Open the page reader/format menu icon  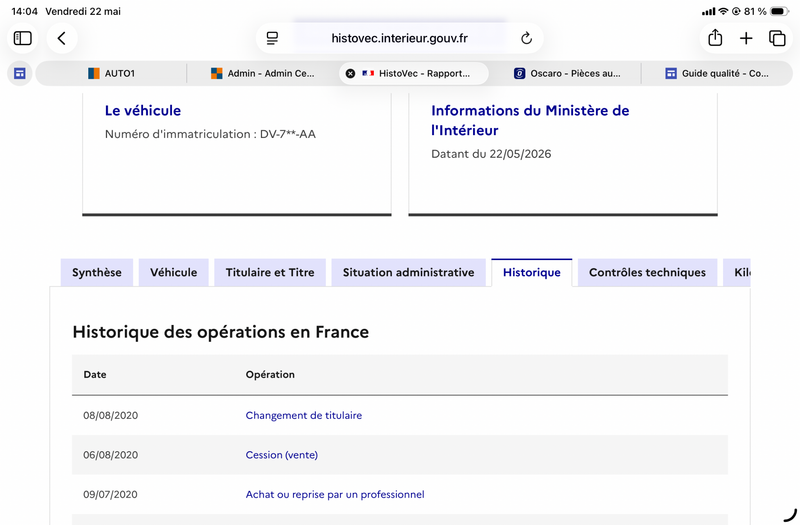[x=272, y=38]
